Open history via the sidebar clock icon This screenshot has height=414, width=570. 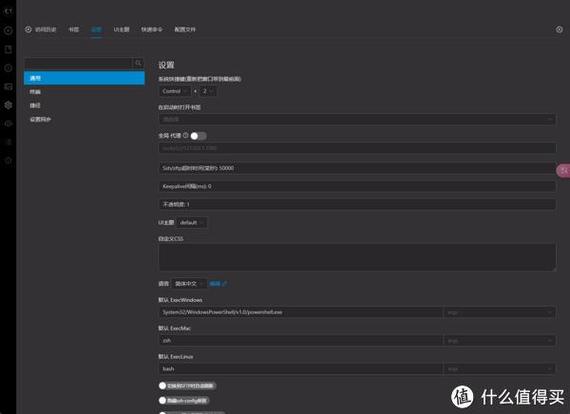point(8,68)
